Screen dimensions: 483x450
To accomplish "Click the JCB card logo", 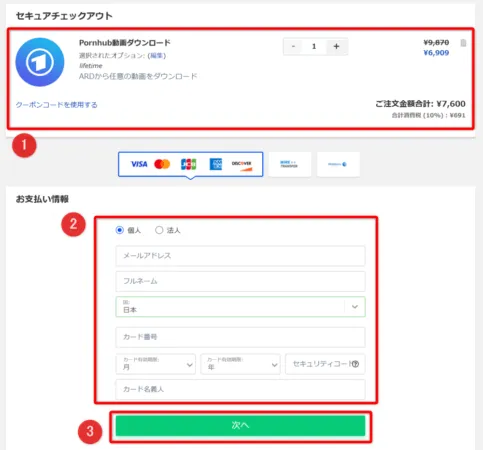I will coord(188,164).
